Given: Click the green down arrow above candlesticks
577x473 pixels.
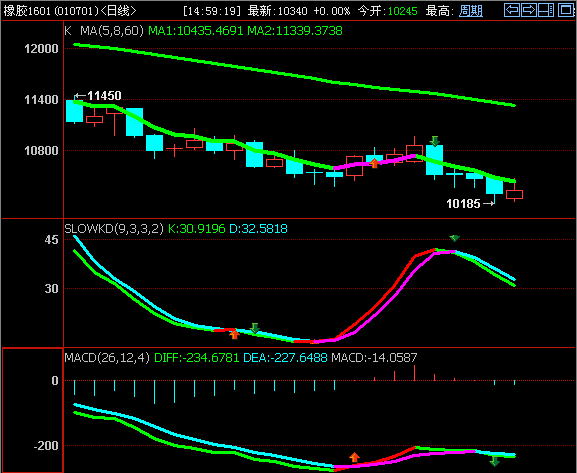Looking at the screenshot, I should [435, 141].
